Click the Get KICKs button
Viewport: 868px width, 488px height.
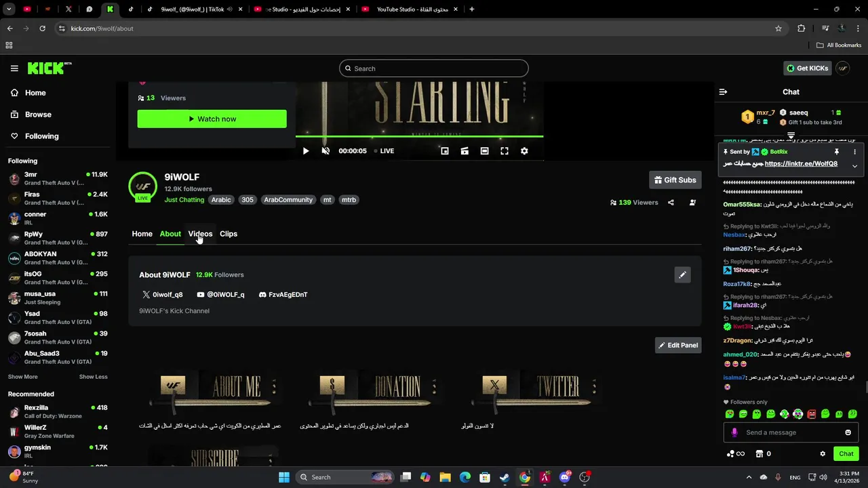pyautogui.click(x=807, y=68)
